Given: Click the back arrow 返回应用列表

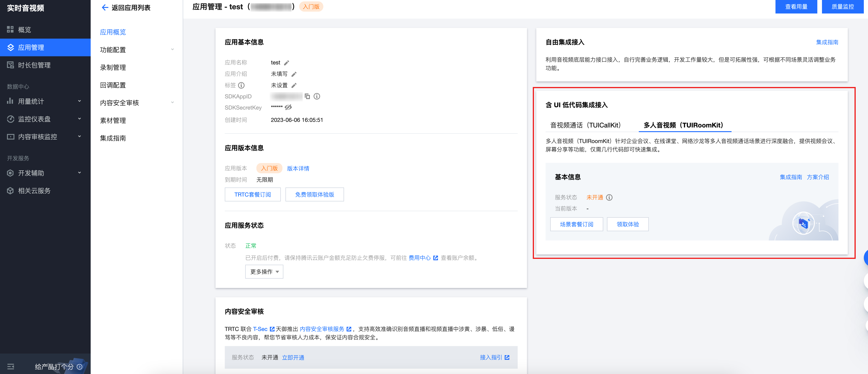Looking at the screenshot, I should [x=105, y=7].
